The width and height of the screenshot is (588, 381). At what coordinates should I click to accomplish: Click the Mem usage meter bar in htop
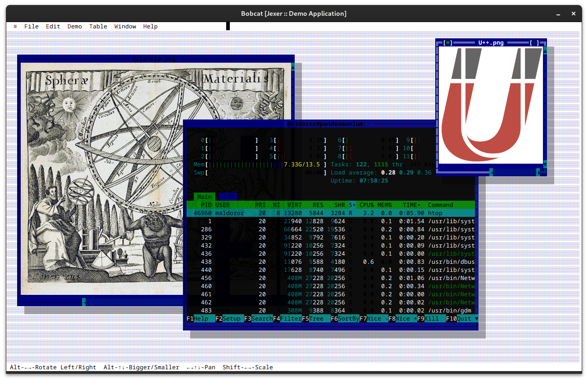260,165
